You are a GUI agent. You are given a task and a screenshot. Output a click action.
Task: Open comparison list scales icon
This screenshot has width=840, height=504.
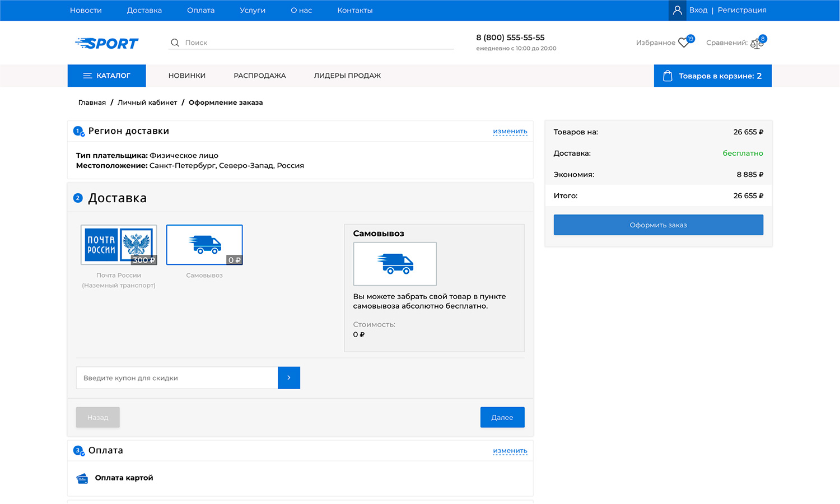click(756, 43)
